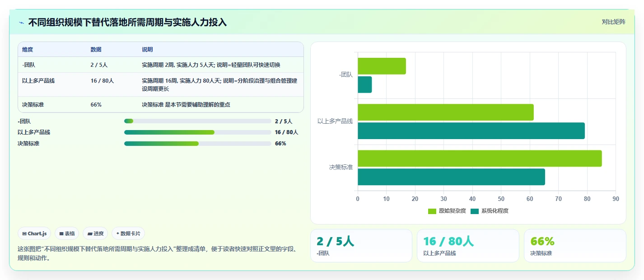Click the 以上多产品线 progress bar
Image resolution: width=644 pixels, height=280 pixels.
[197, 132]
